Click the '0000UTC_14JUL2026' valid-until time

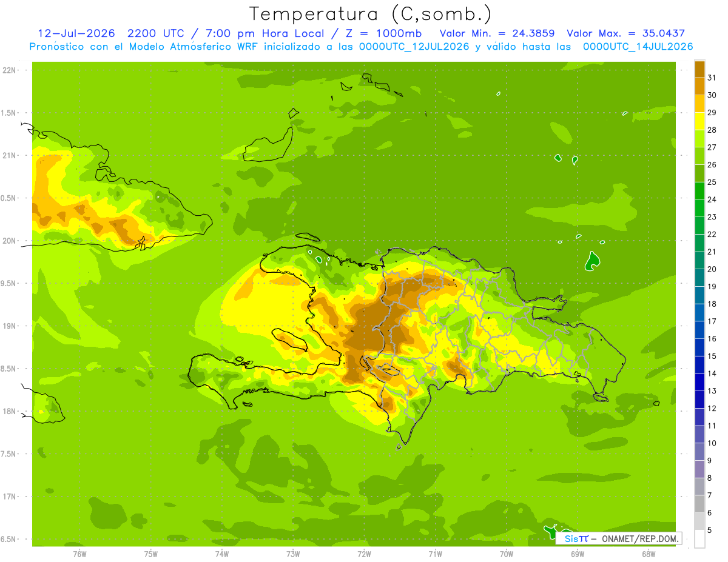(638, 47)
